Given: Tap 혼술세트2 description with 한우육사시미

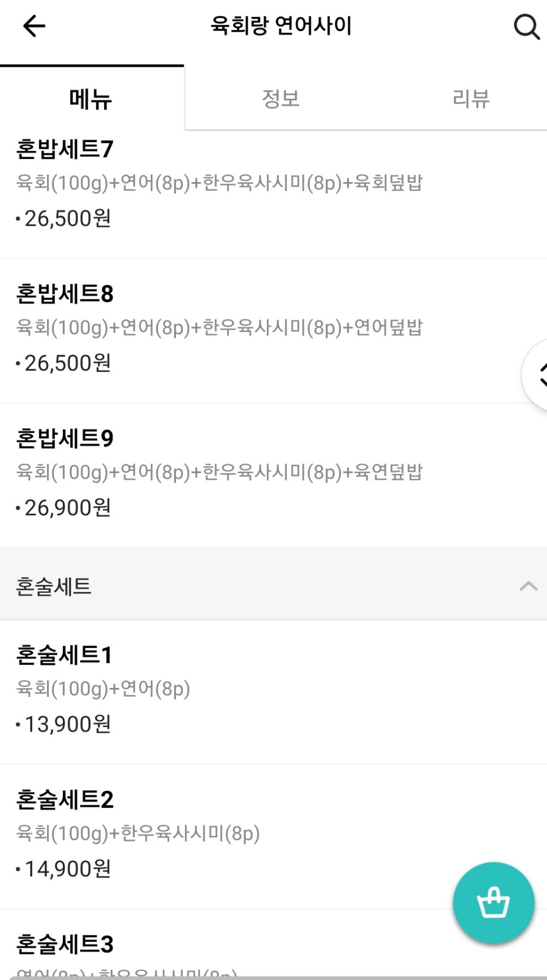Looking at the screenshot, I should pyautogui.click(x=138, y=833).
